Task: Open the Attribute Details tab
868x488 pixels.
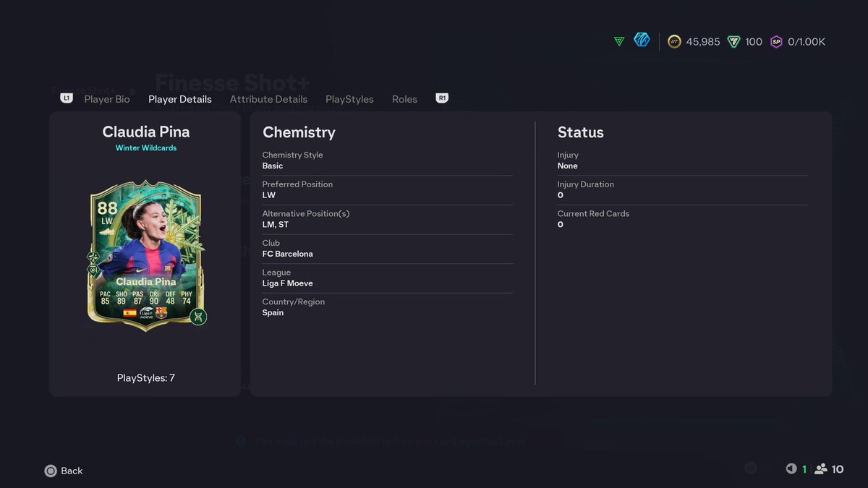Action: (268, 99)
